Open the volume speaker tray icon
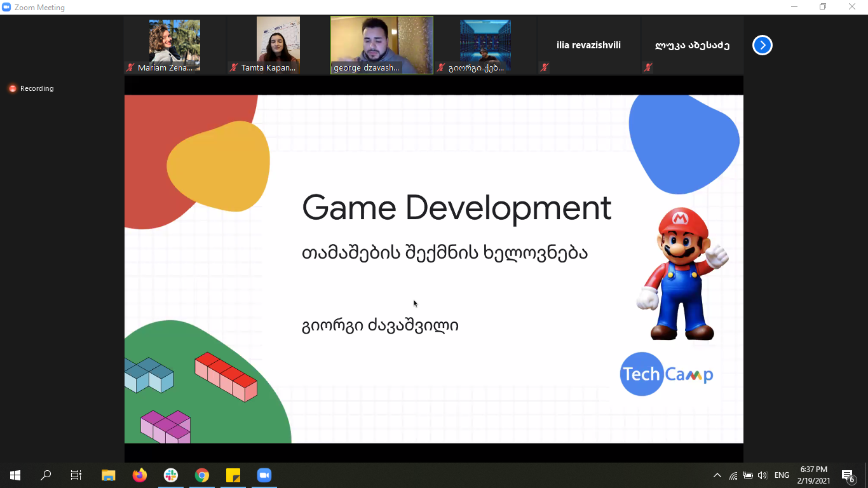 click(x=763, y=475)
